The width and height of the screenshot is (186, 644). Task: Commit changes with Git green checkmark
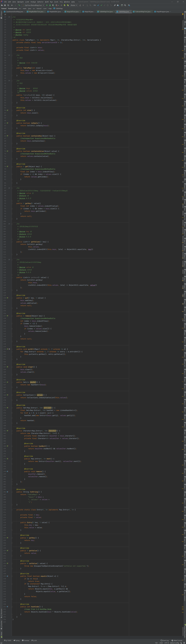101,5
